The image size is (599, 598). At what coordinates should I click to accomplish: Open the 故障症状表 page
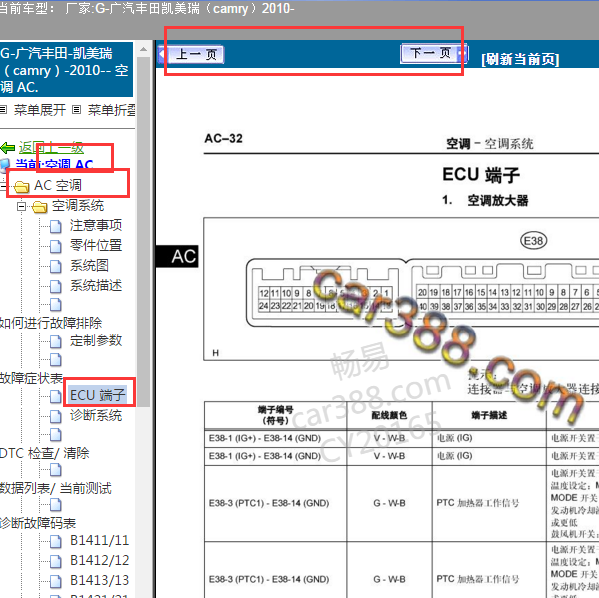[x=31, y=378]
